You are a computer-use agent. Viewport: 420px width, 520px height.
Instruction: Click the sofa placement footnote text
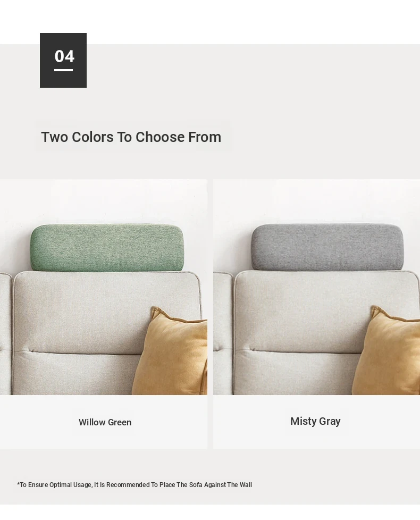(135, 484)
